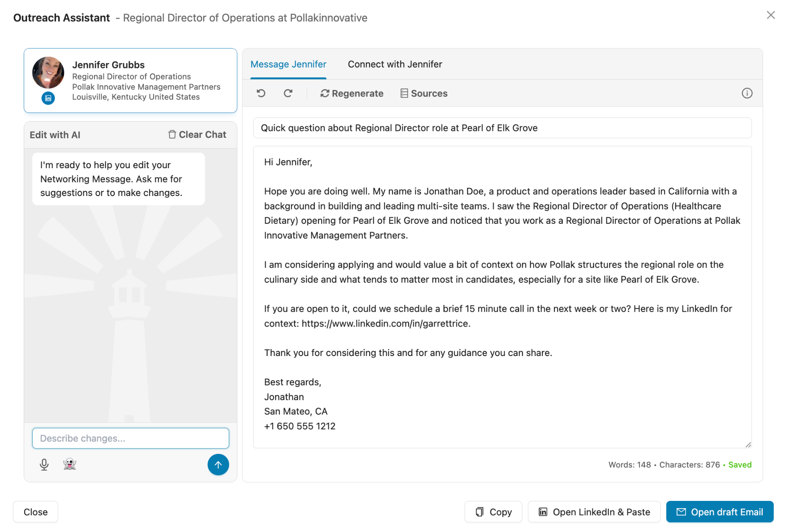Click the 'Hi Jennifer,' greeting line
The image size is (786, 532).
click(288, 162)
